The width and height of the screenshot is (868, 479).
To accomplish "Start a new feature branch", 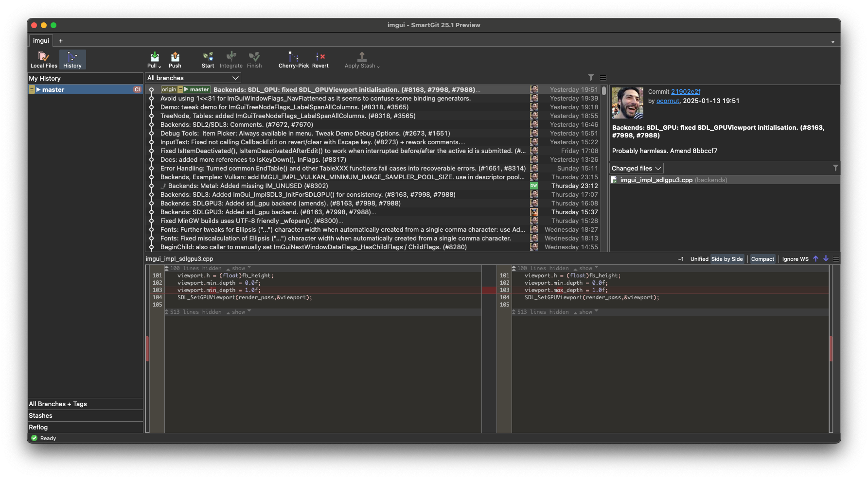I will (208, 59).
